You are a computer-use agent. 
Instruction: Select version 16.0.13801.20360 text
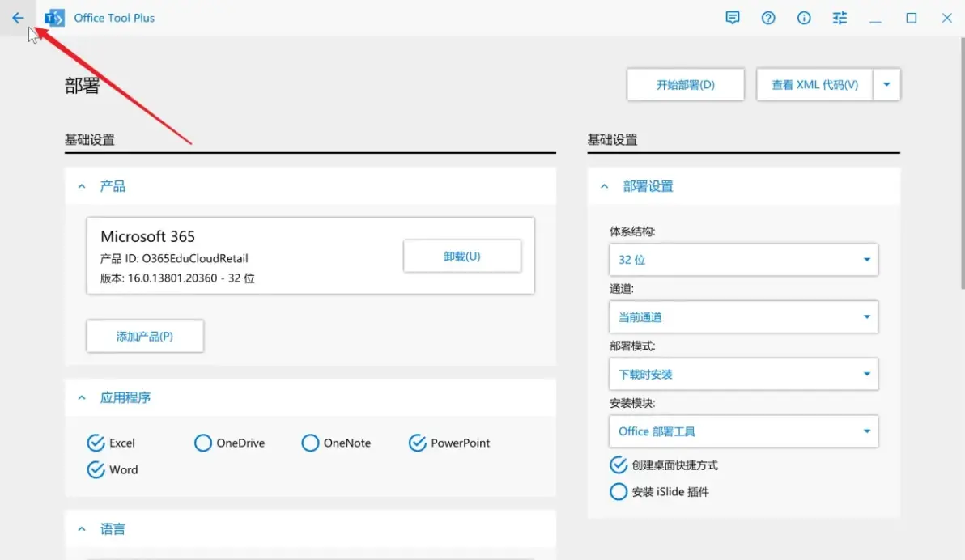[172, 278]
